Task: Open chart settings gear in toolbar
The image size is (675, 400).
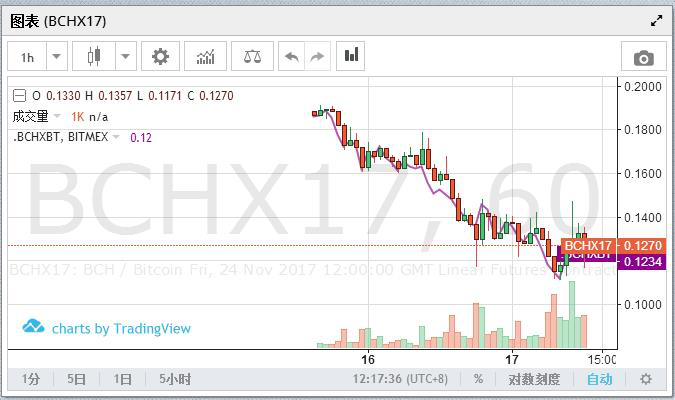Action: point(160,56)
